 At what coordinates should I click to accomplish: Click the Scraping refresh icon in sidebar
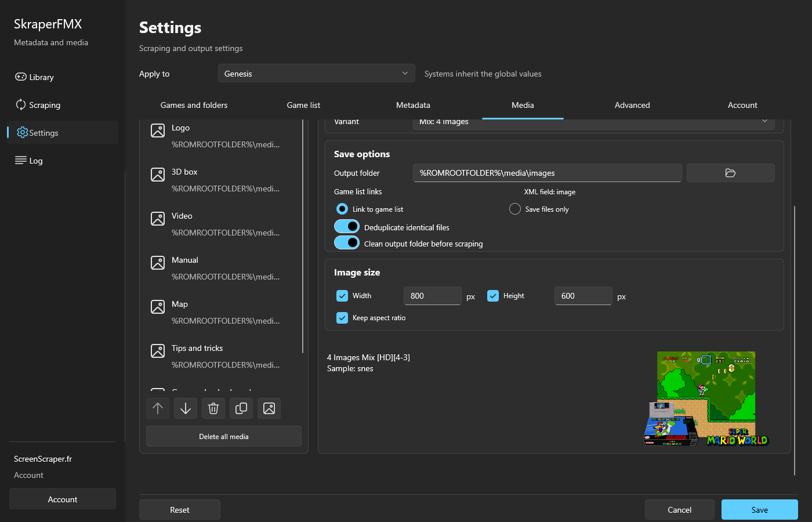tap(21, 104)
